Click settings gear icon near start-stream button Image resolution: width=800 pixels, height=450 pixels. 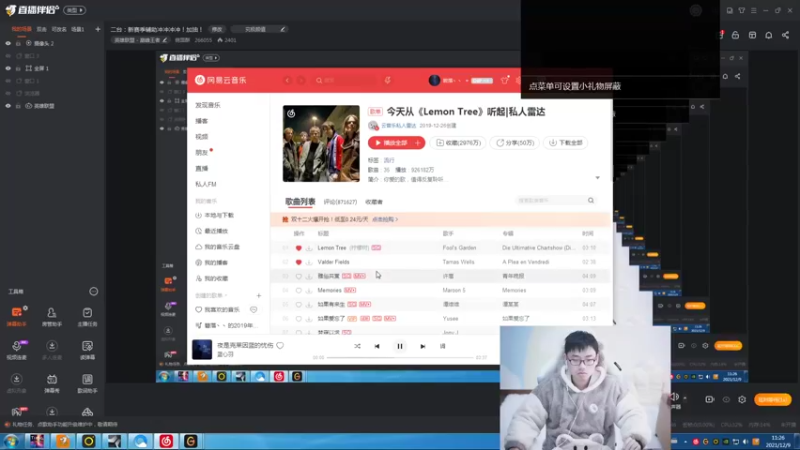tap(742, 399)
